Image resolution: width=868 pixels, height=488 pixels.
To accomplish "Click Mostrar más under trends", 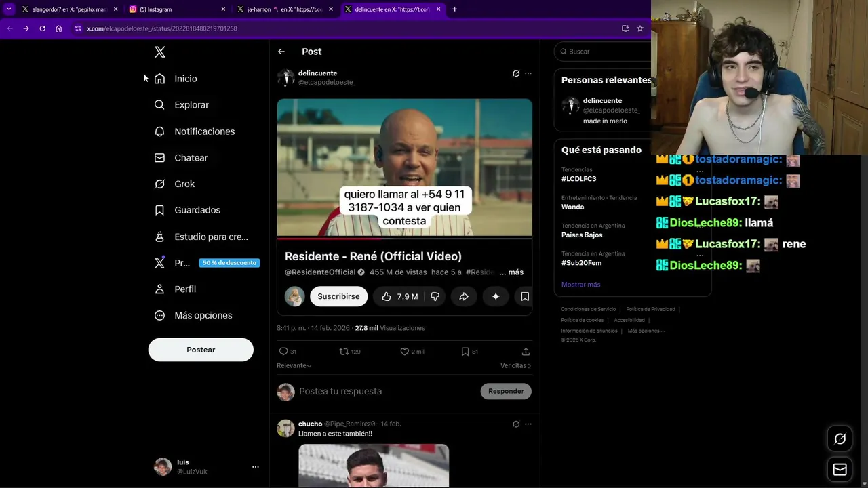I will 580,285.
